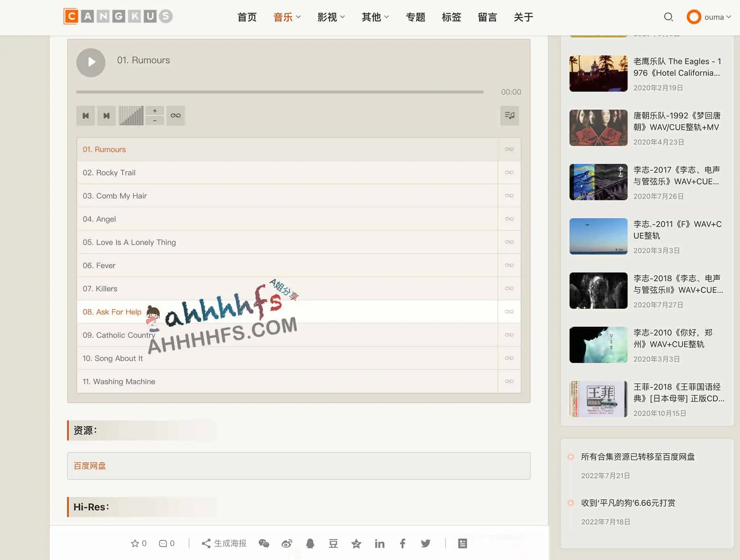Share the post via WeChat icon
Viewport: 740px width, 560px height.
264,543
